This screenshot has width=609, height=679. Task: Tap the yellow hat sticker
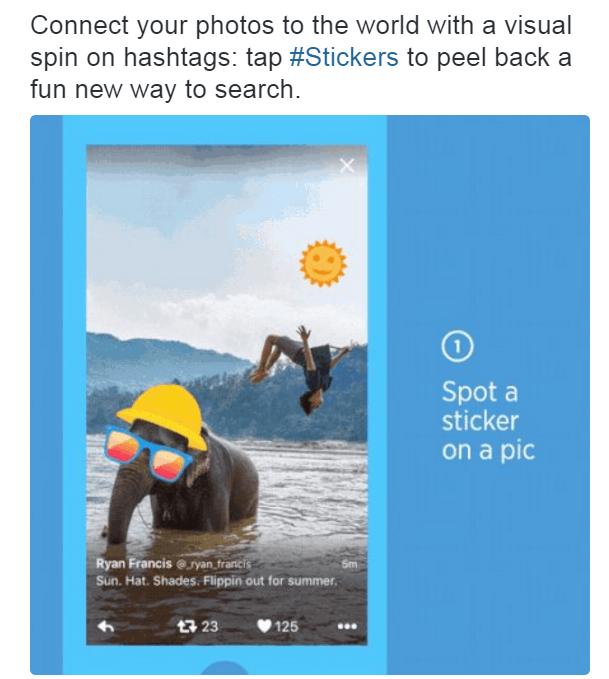[164, 415]
